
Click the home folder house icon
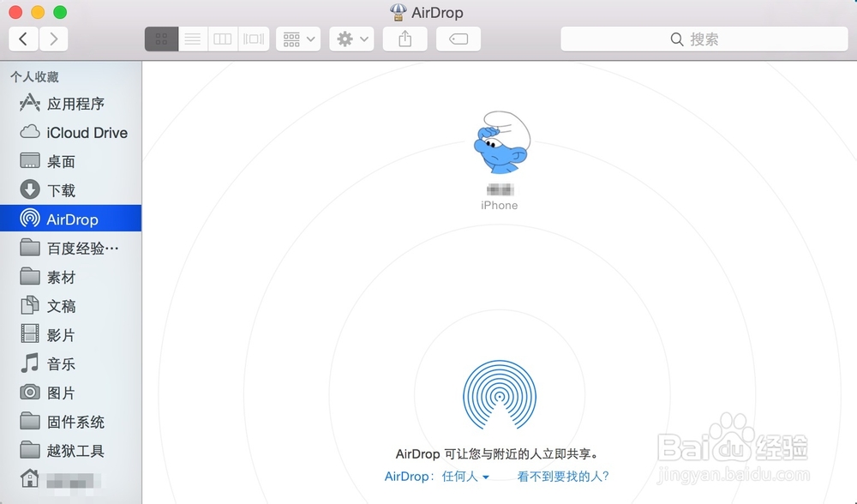[29, 478]
